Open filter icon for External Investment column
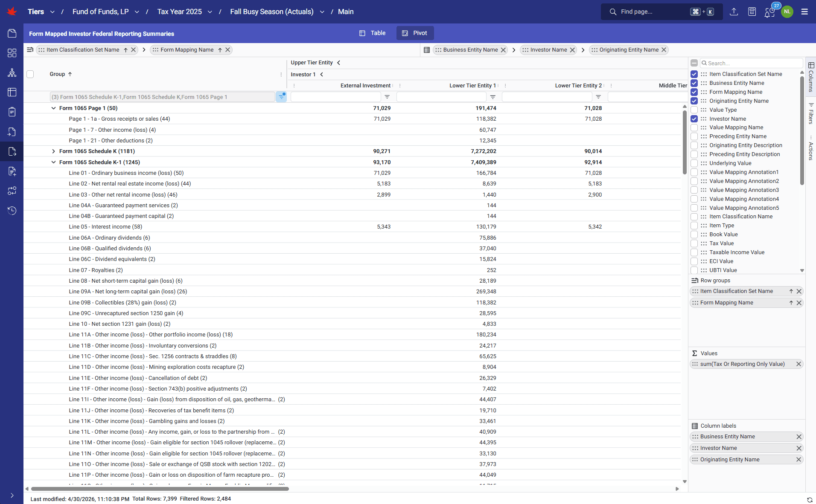The height and width of the screenshot is (504, 816). [387, 97]
